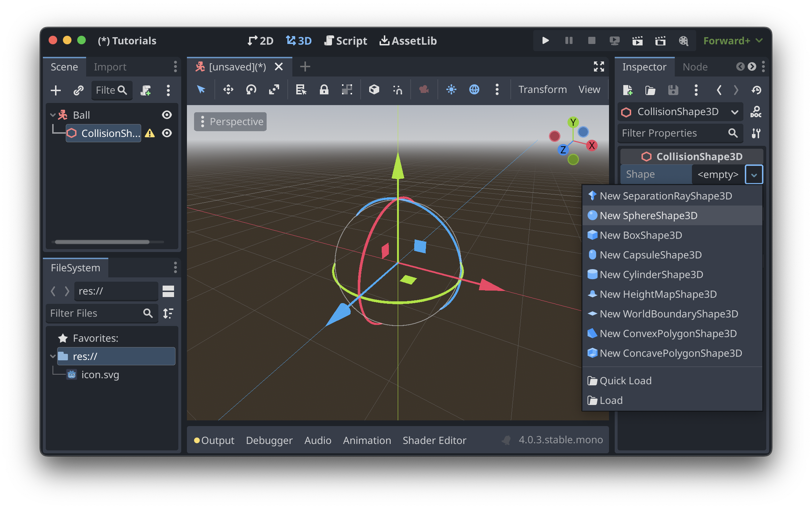
Task: Open the inspector history dropdown
Action: point(757,90)
